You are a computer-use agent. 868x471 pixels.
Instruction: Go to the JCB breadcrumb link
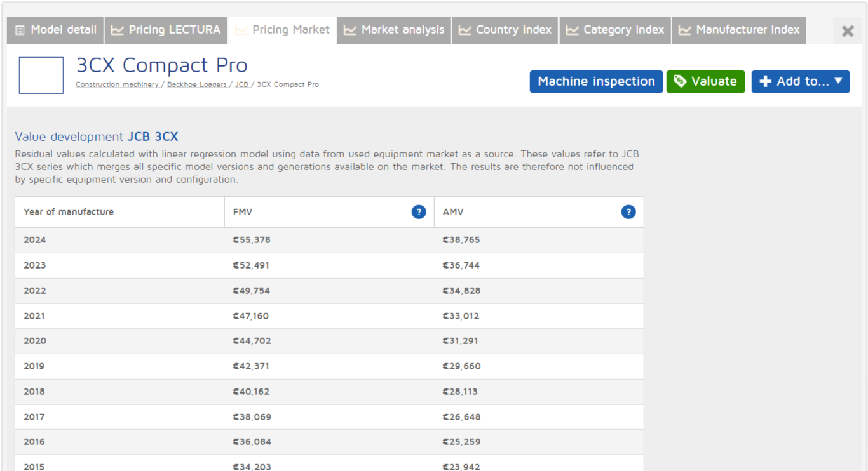pos(241,84)
